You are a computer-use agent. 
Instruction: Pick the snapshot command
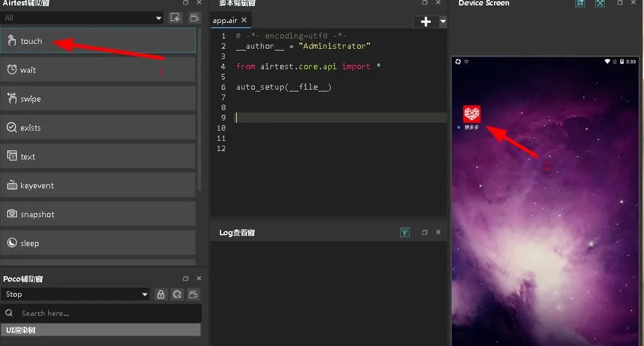click(98, 214)
